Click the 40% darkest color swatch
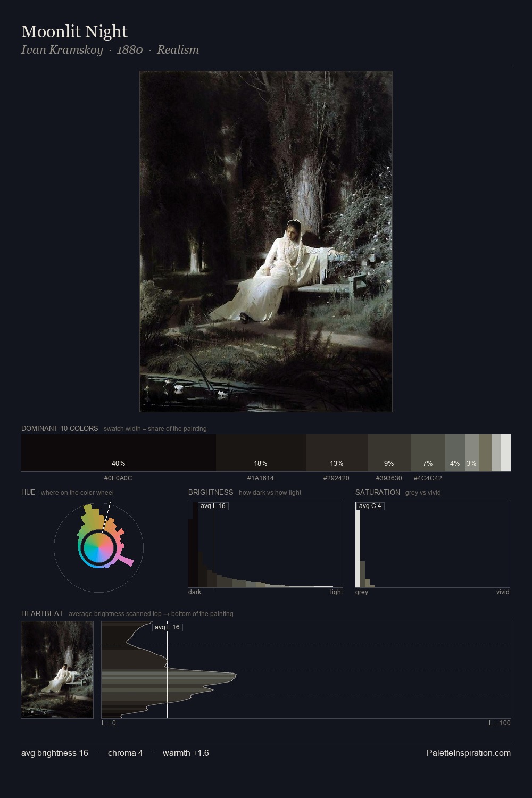 (x=119, y=453)
